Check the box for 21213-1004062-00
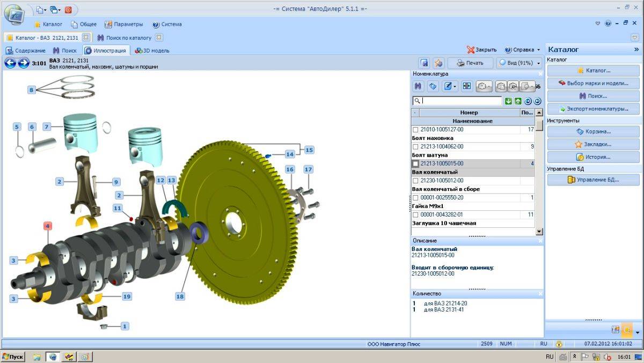This screenshot has width=644, height=363. point(415,146)
